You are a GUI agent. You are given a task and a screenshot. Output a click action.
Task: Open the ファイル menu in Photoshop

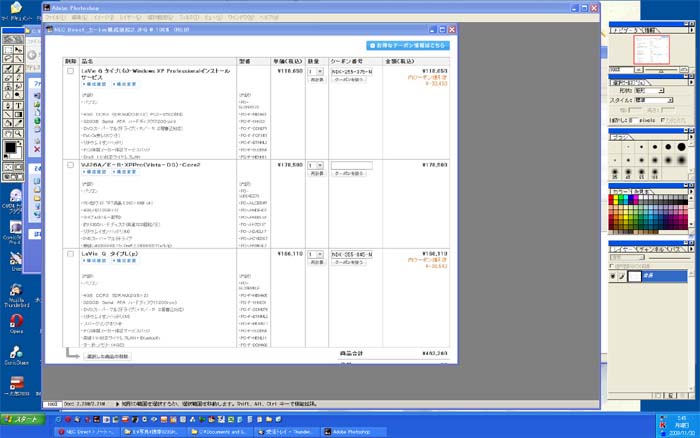pyautogui.click(x=55, y=17)
